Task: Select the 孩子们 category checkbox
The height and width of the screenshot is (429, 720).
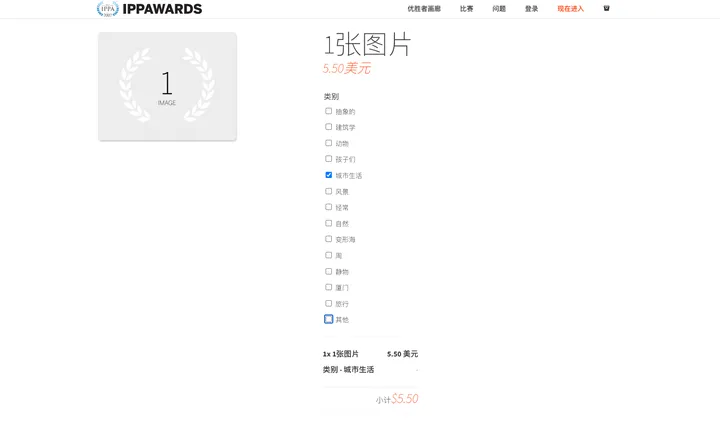Action: [x=328, y=159]
